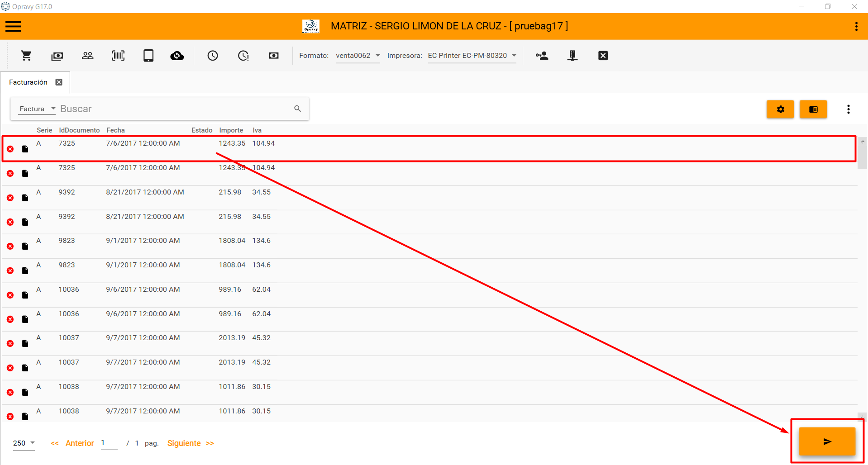This screenshot has height=465, width=868.
Task: Switch to the Facturación tab
Action: (x=28, y=82)
